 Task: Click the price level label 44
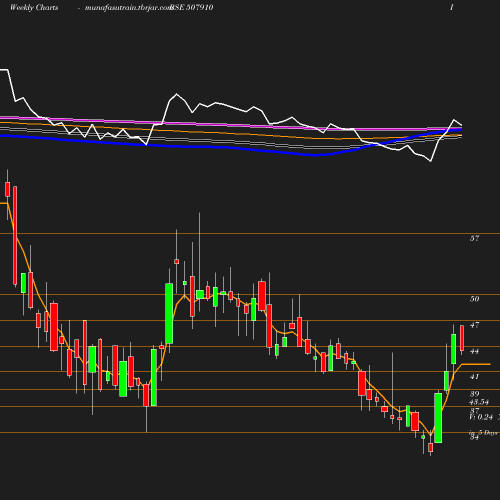click(474, 351)
